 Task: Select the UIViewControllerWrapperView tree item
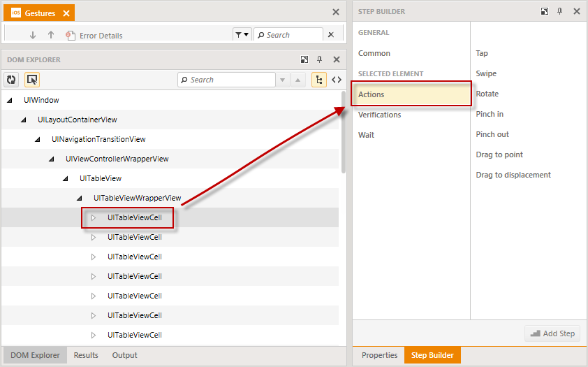coord(117,159)
